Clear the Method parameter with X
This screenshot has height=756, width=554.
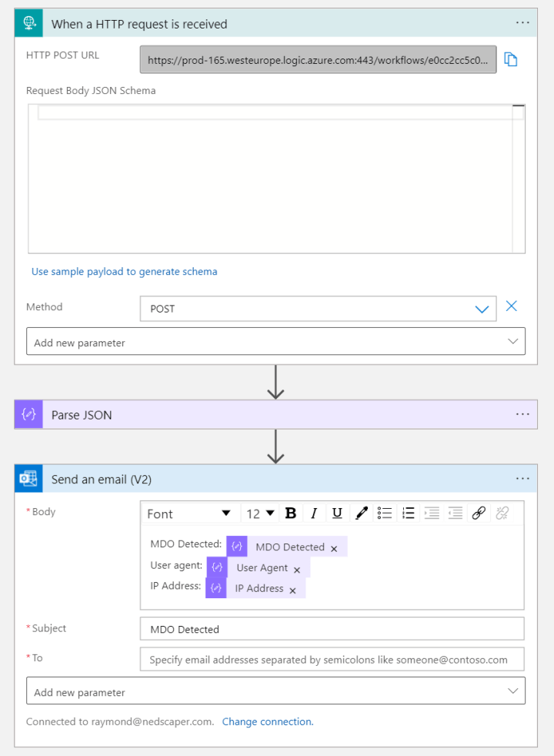tap(511, 306)
